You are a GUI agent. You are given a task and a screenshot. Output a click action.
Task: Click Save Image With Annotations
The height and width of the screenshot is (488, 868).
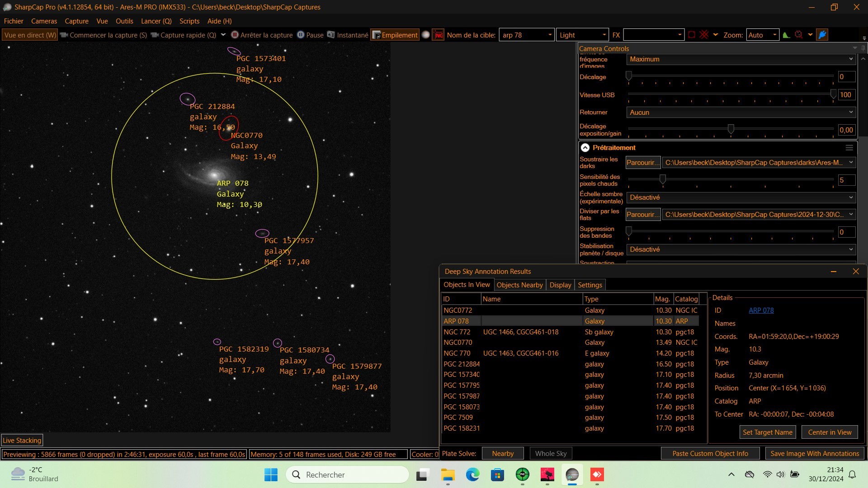point(815,454)
